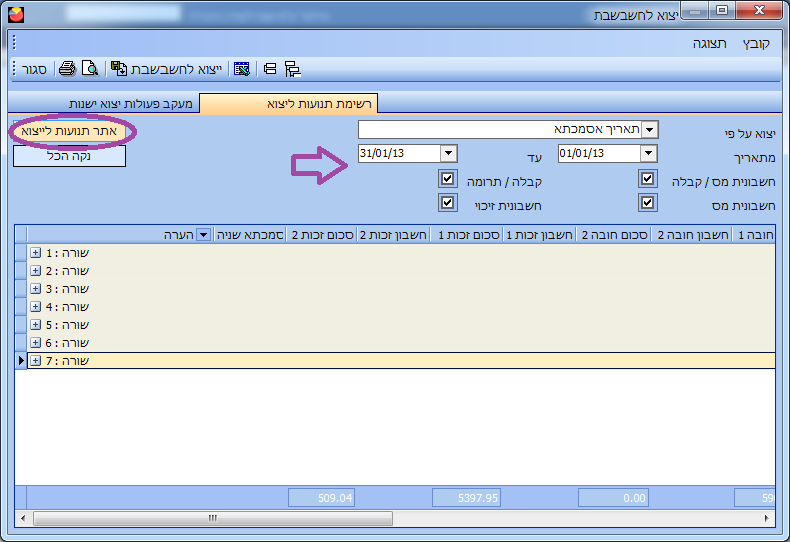Click the print icon in the toolbar
This screenshot has height=542, width=790.
pyautogui.click(x=67, y=69)
